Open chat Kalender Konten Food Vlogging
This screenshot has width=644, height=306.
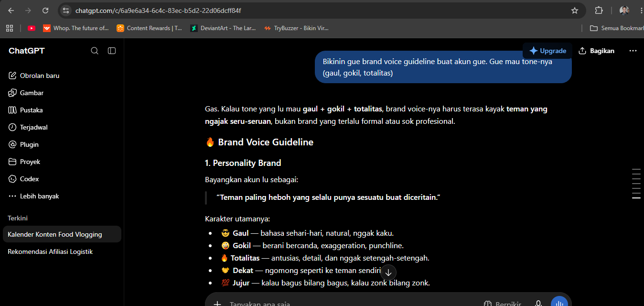[62, 234]
